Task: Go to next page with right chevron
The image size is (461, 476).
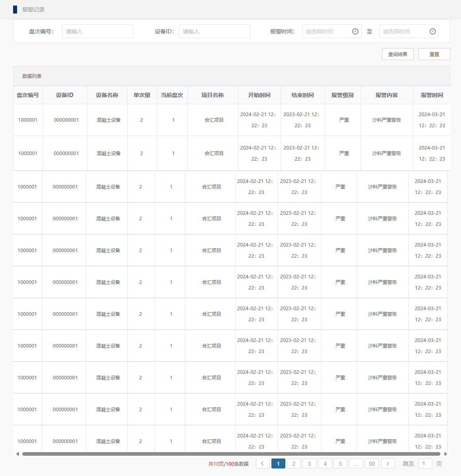Action: [x=388, y=464]
